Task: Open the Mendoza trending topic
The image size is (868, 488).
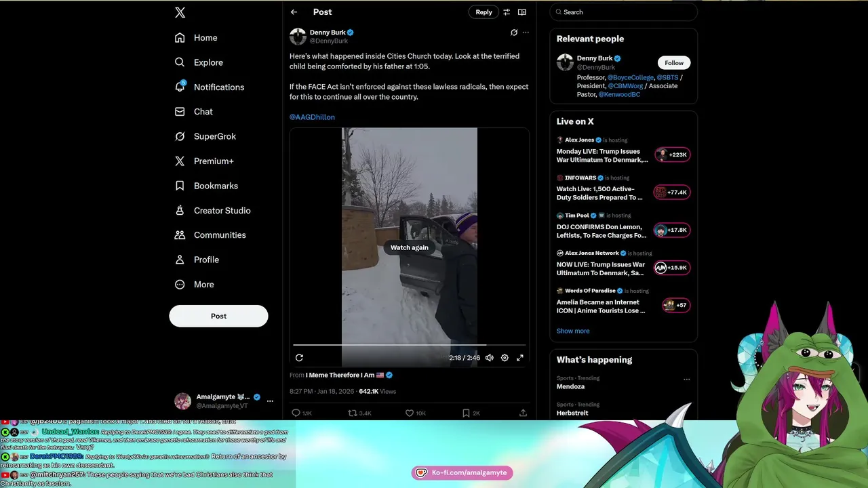Action: [570, 386]
